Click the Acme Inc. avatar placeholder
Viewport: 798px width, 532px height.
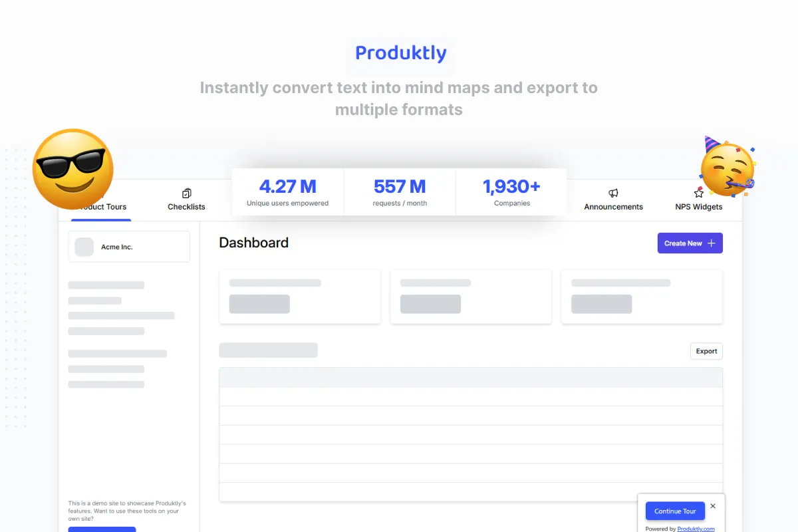[84, 247]
